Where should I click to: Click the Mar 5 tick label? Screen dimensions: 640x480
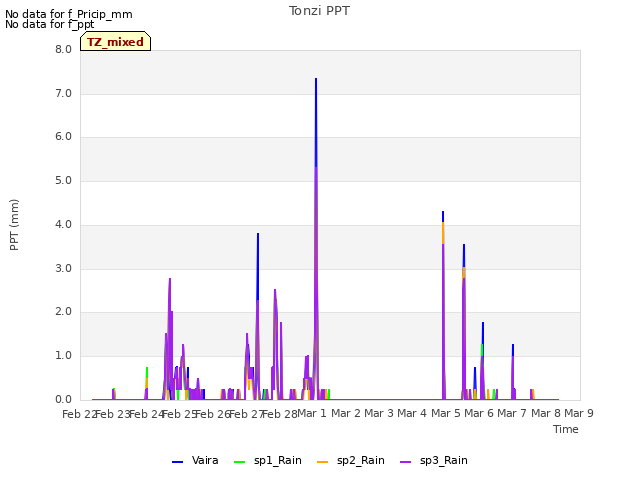(446, 413)
